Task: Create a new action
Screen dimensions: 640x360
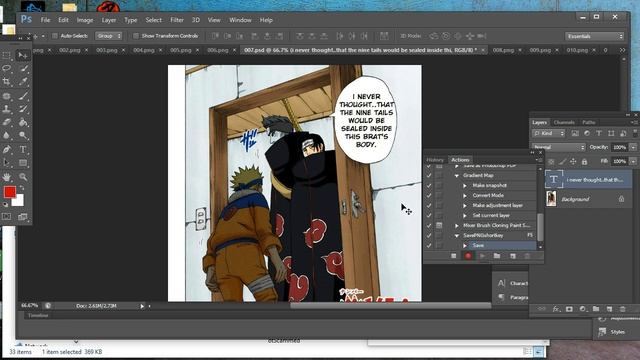Action: tap(513, 256)
